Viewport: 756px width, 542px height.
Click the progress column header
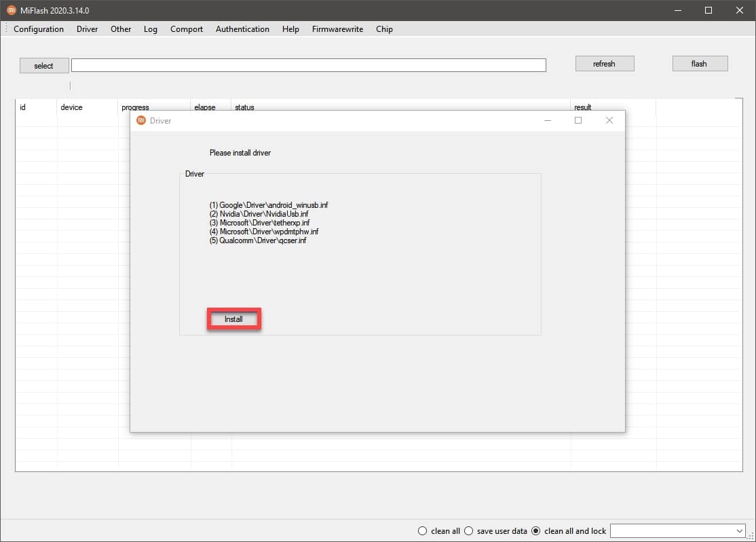(x=135, y=107)
